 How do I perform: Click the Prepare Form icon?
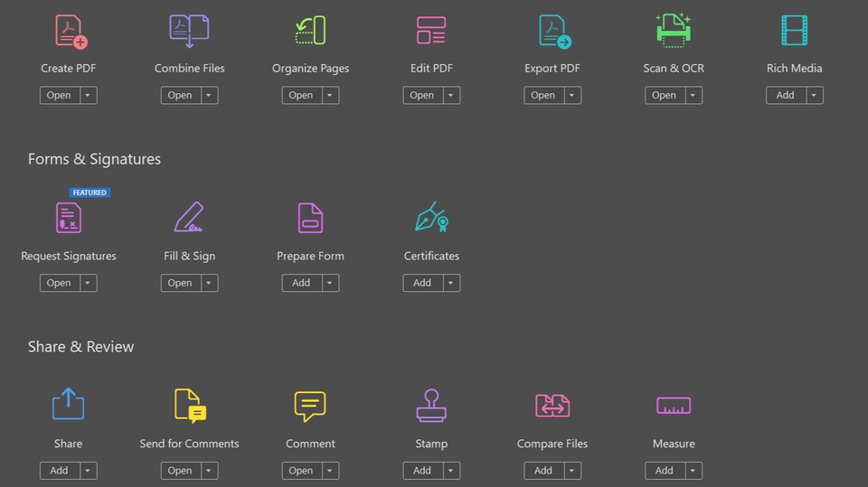click(x=310, y=218)
